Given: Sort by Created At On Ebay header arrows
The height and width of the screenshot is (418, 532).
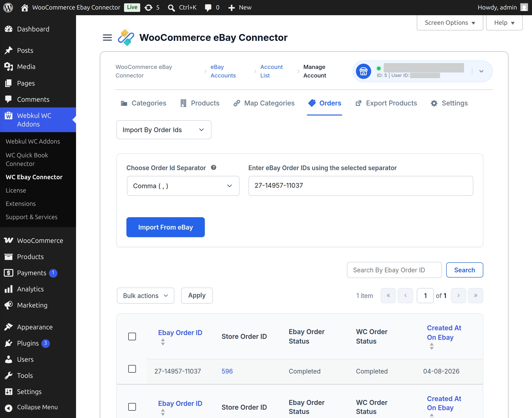Looking at the screenshot, I should [x=432, y=346].
